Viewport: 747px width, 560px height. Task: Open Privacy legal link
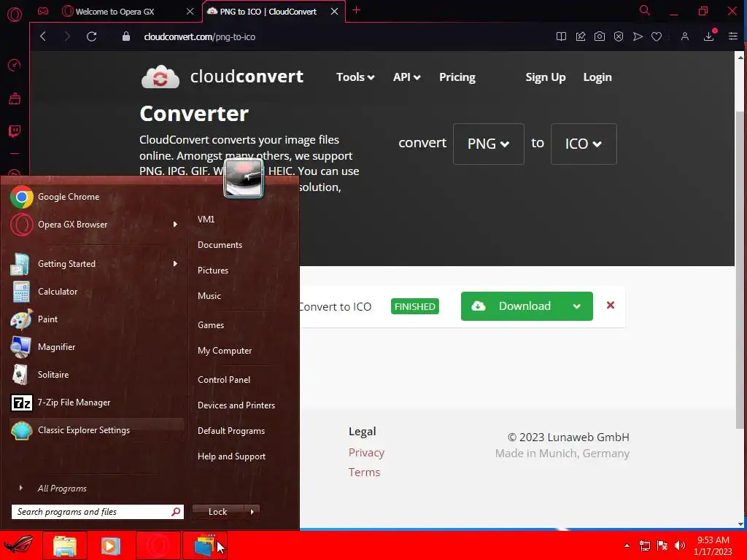[366, 452]
